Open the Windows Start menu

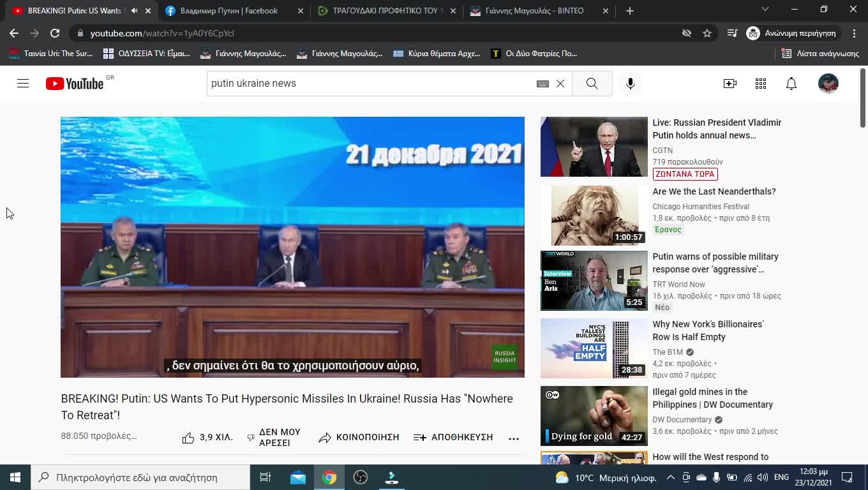[15, 477]
